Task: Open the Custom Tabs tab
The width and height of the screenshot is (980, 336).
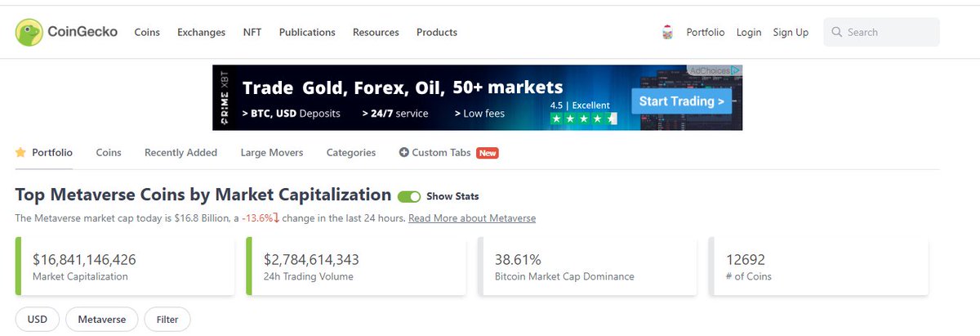Action: click(441, 153)
